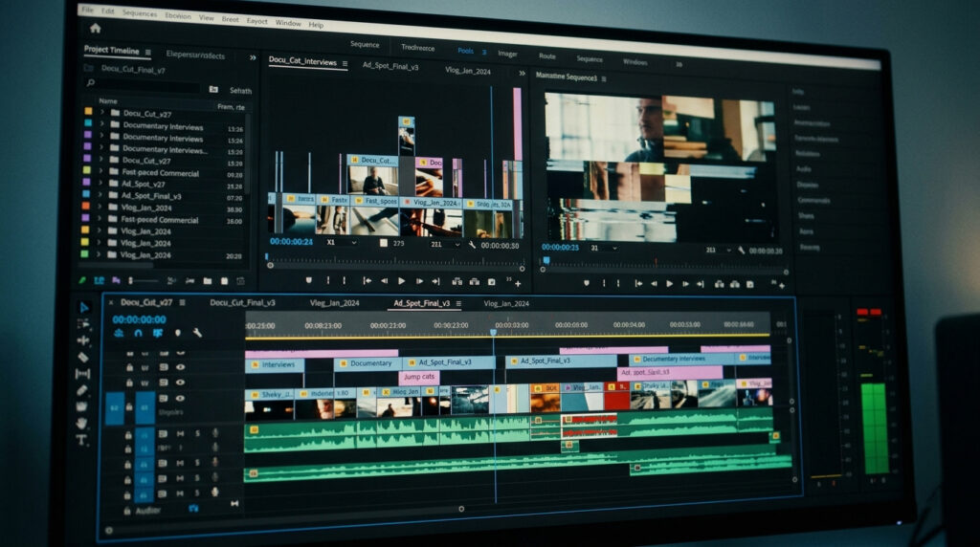Click the new bin folder icon in Project panel
The width and height of the screenshot is (980, 547).
207,281
